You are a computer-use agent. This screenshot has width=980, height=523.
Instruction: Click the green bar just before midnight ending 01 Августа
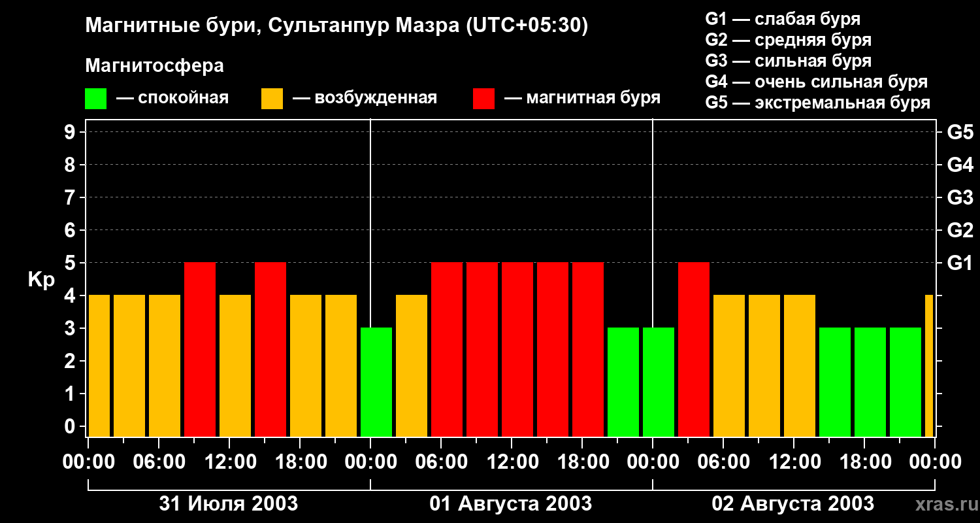pyautogui.click(x=623, y=382)
